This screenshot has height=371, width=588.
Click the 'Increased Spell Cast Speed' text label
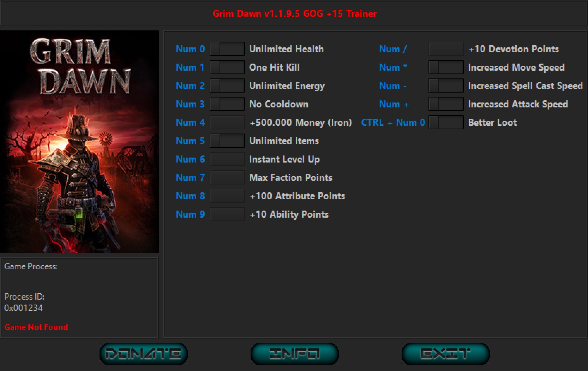point(526,86)
